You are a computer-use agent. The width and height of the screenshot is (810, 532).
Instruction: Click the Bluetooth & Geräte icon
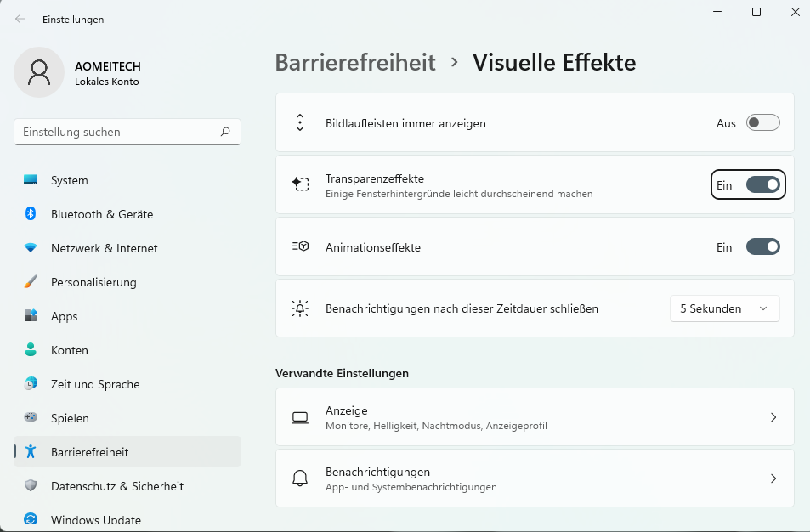click(x=31, y=214)
